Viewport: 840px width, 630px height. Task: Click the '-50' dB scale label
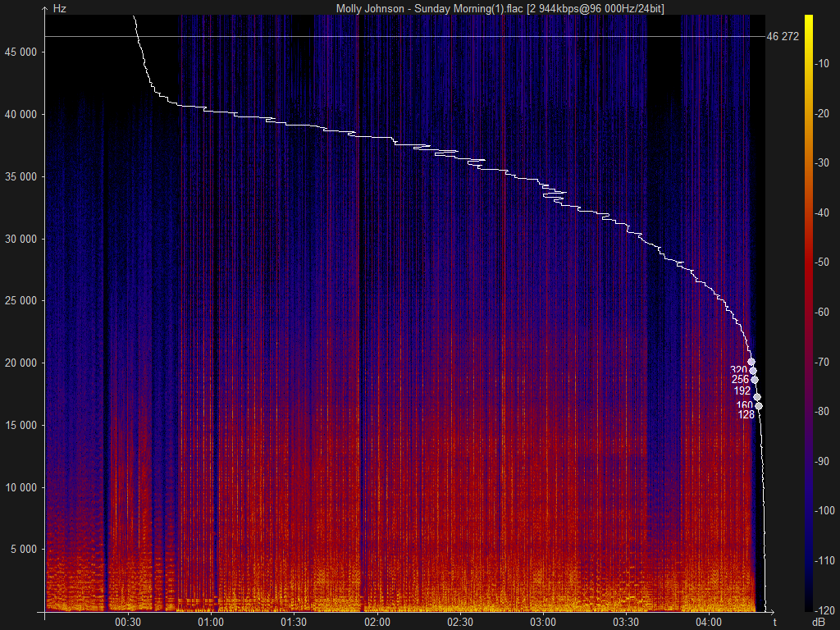[x=822, y=262]
